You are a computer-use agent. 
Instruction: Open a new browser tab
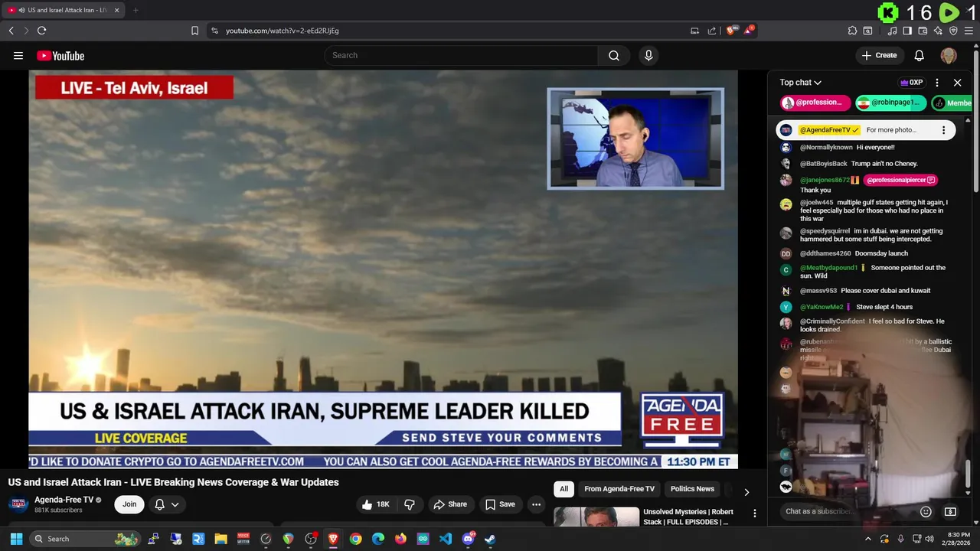coord(136,10)
